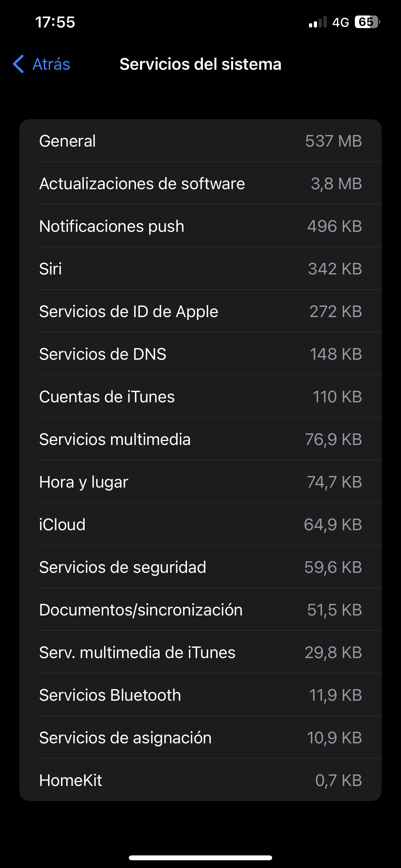Select Servicios de ID de Apple
Screen dimensions: 401x868
pos(200,311)
